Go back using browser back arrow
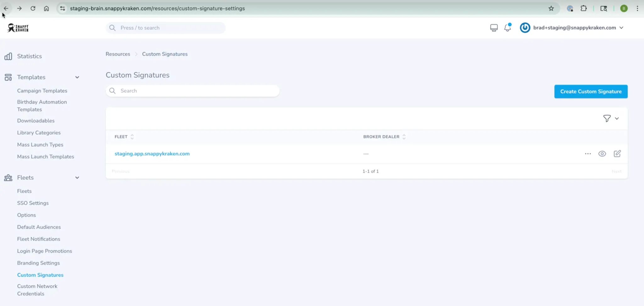The image size is (644, 306). (x=6, y=8)
